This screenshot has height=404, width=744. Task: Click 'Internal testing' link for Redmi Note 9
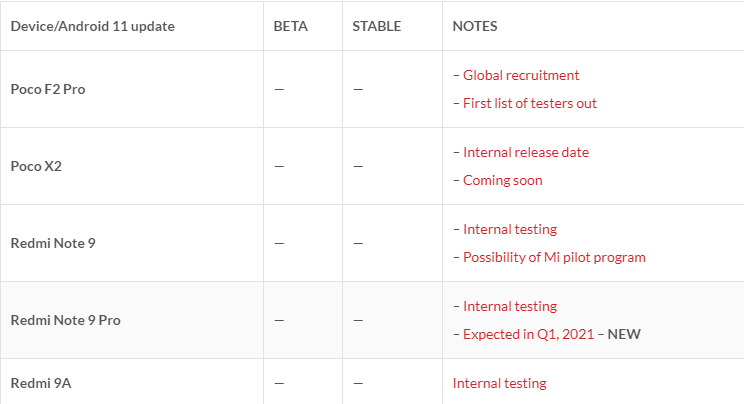pyautogui.click(x=510, y=229)
